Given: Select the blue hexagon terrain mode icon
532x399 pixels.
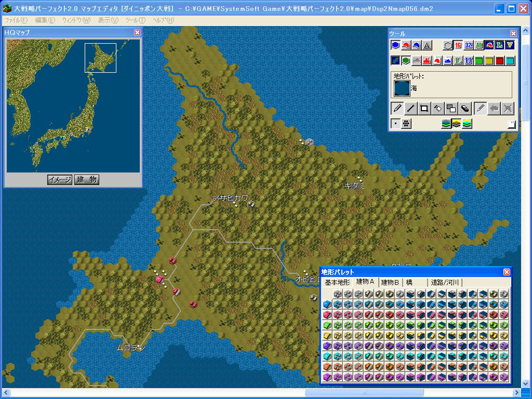Looking at the screenshot, I should [395, 45].
